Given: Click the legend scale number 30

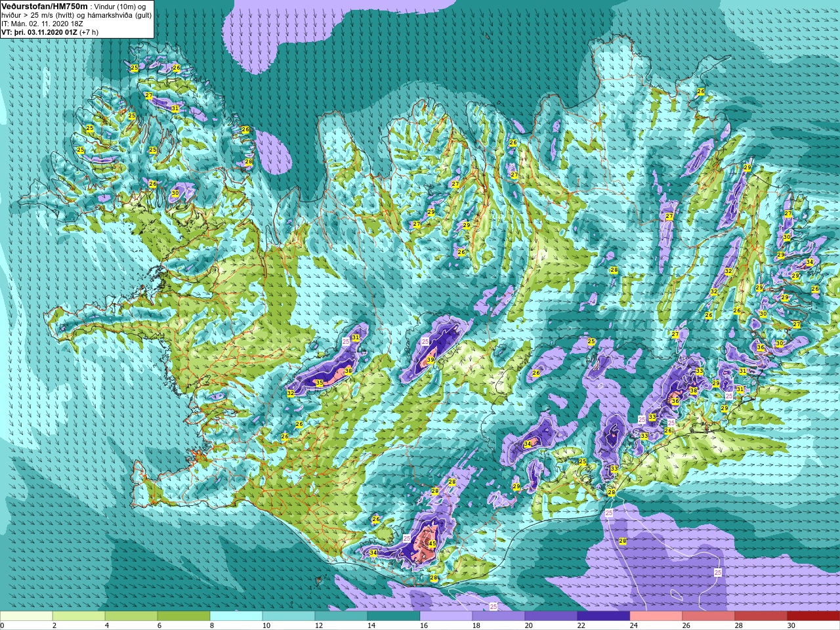Looking at the screenshot, I should click(x=792, y=625).
